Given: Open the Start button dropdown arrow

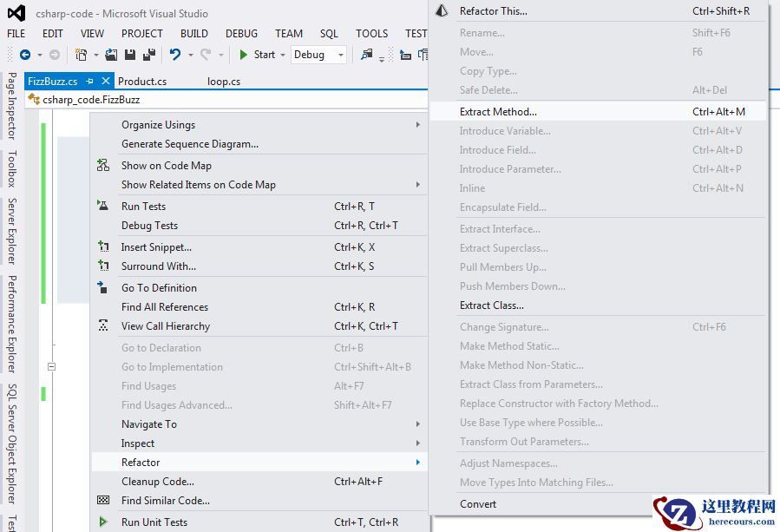Looking at the screenshot, I should [x=283, y=56].
